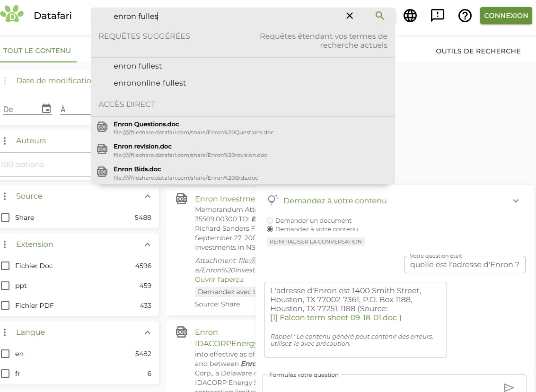Check the Share source filter

pyautogui.click(x=5, y=218)
